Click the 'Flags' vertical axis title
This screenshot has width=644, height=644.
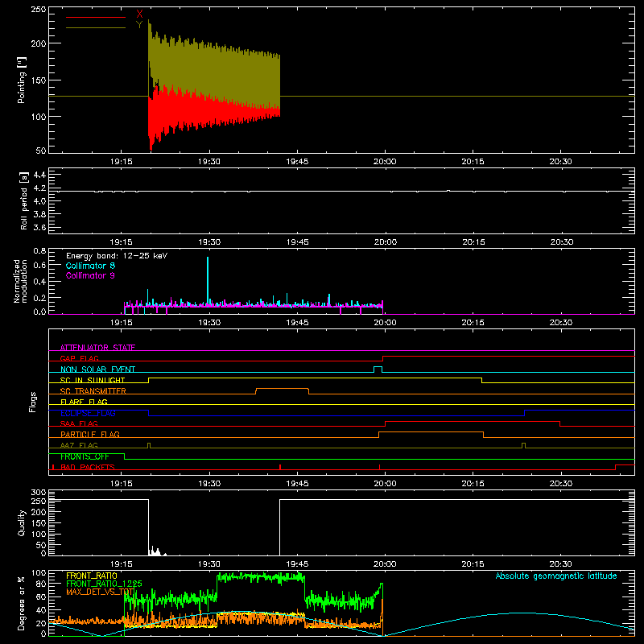[32, 402]
